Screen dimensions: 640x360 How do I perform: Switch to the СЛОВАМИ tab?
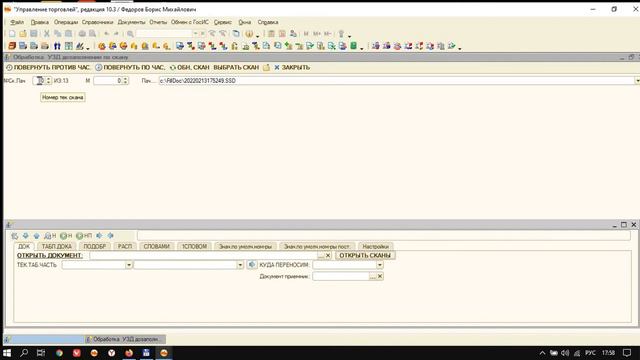tap(157, 247)
